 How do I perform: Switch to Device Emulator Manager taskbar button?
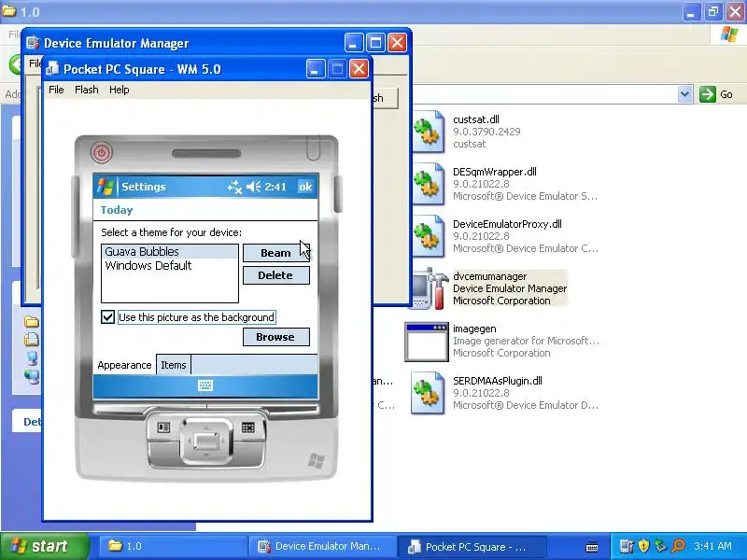322,546
